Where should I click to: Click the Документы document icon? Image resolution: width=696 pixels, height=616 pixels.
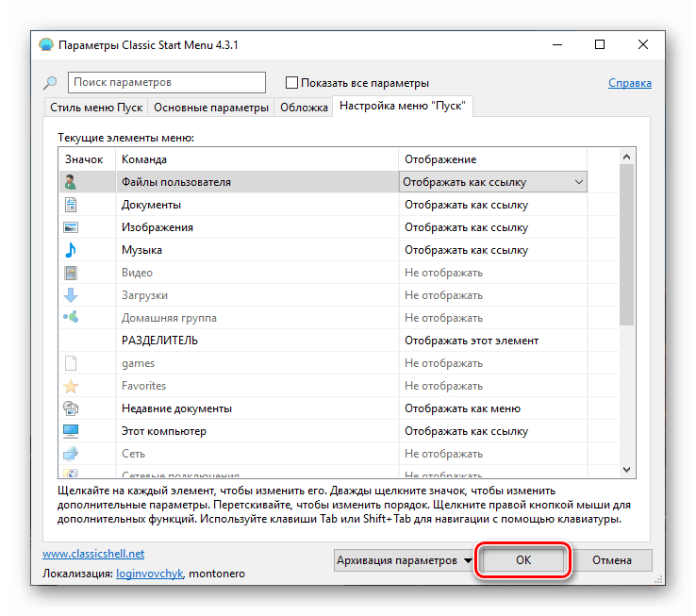(x=71, y=205)
